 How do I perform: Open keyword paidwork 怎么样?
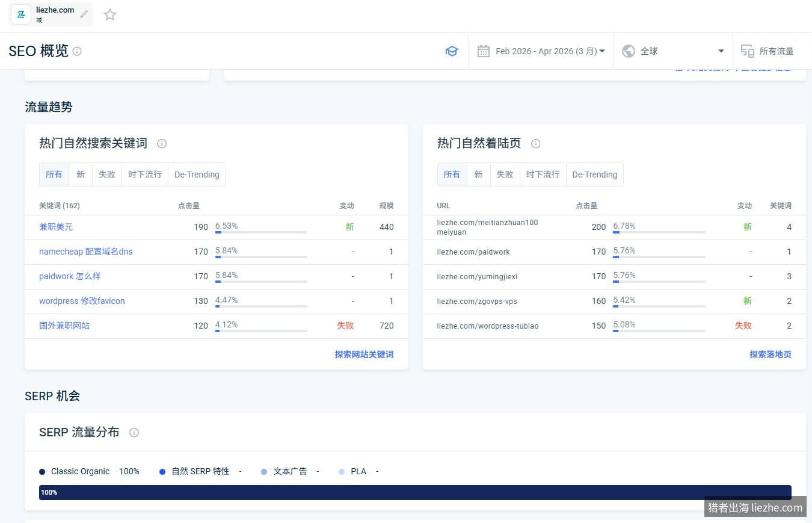click(x=70, y=276)
